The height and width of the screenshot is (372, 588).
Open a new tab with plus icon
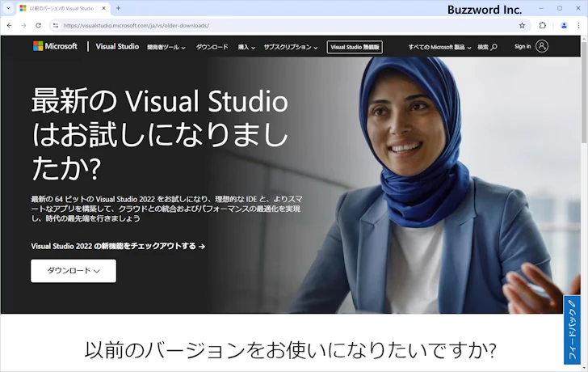(x=118, y=8)
